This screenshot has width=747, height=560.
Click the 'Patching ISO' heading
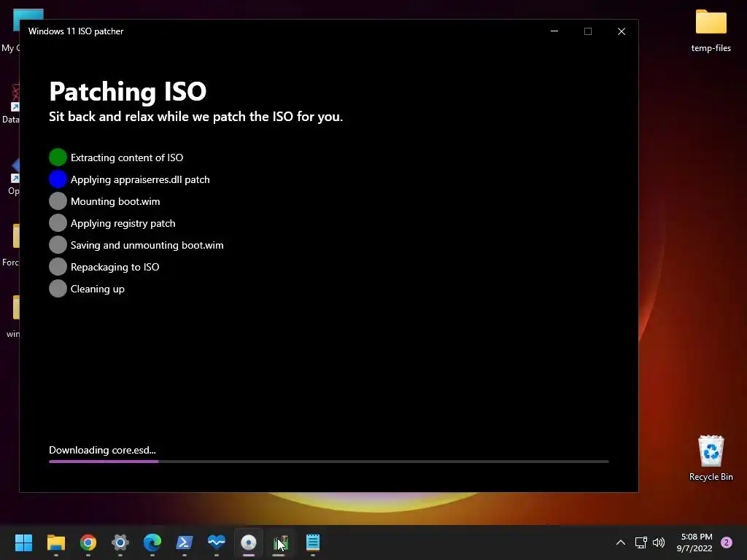click(128, 91)
